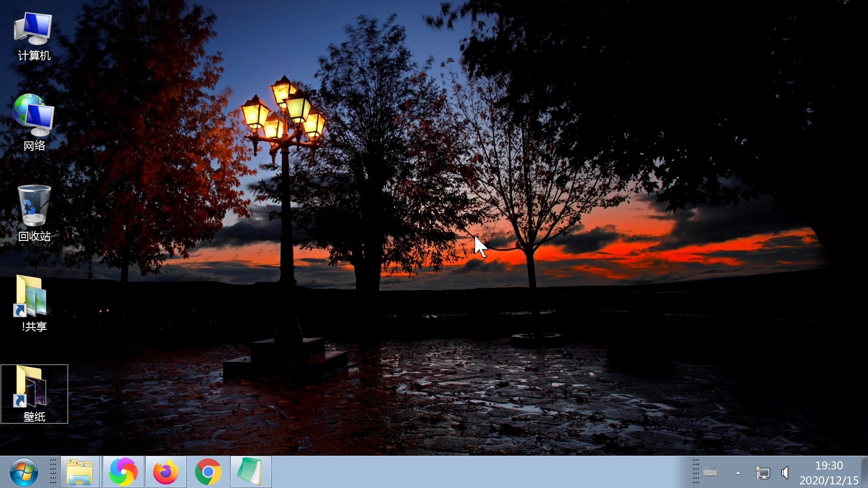Select the !共享 shared folder shortcut
The image size is (868, 488).
[x=32, y=296]
